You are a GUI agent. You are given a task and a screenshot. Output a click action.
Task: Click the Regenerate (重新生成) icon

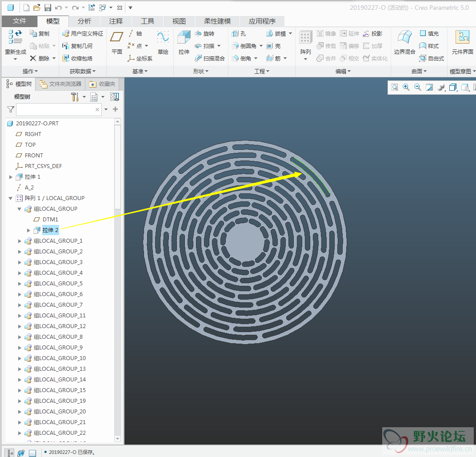pos(16,37)
